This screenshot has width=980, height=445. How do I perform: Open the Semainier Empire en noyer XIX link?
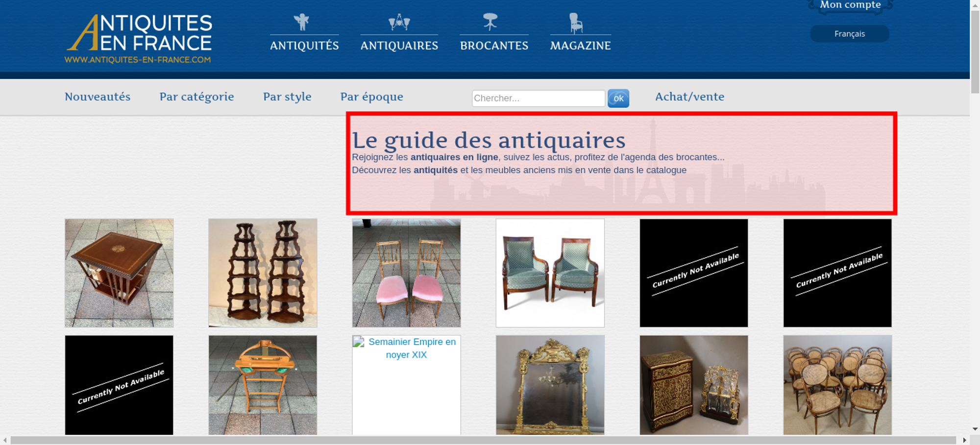coord(412,348)
